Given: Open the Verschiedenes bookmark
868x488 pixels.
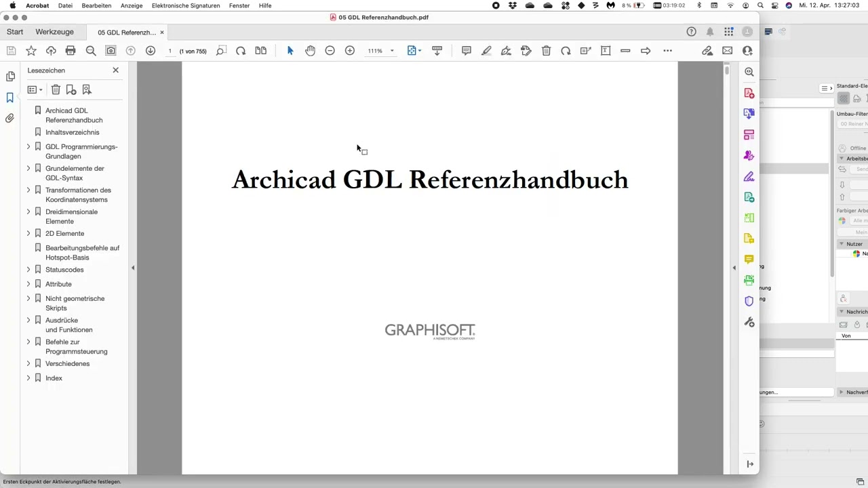Looking at the screenshot, I should point(67,363).
